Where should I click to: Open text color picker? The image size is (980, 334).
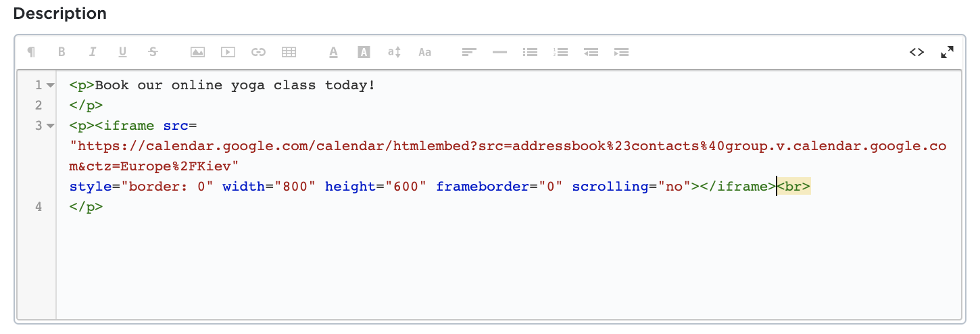[x=333, y=52]
